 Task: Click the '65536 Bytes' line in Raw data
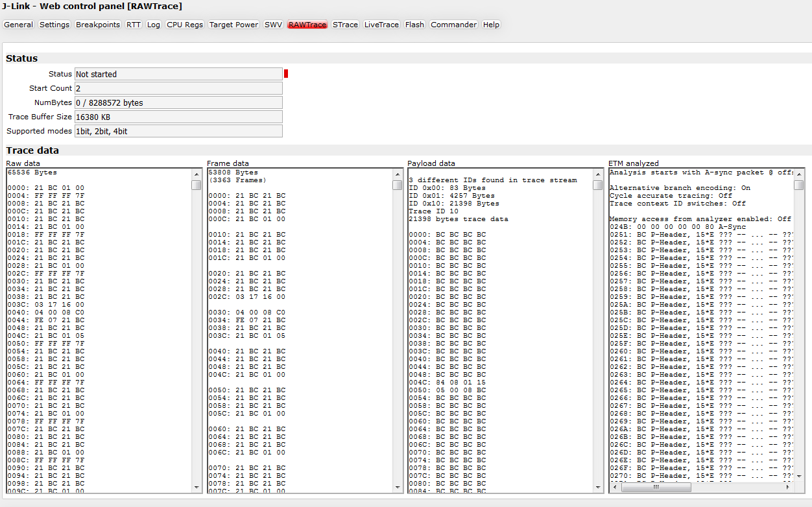[32, 172]
